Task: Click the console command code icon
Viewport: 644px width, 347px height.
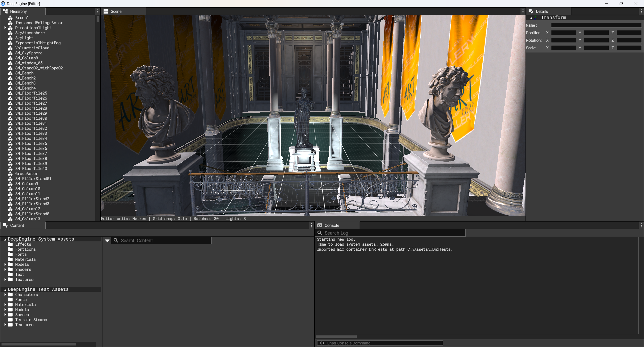Action: coord(322,343)
